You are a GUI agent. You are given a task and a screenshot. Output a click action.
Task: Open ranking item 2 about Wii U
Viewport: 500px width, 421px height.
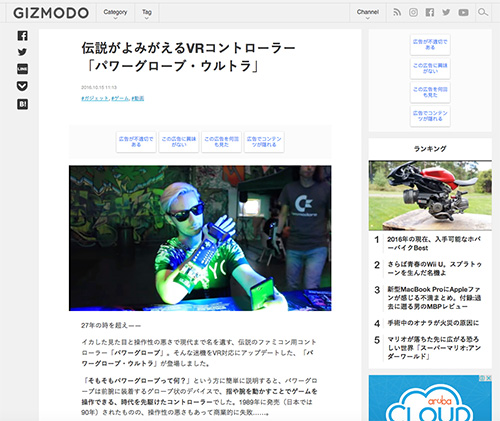point(434,269)
